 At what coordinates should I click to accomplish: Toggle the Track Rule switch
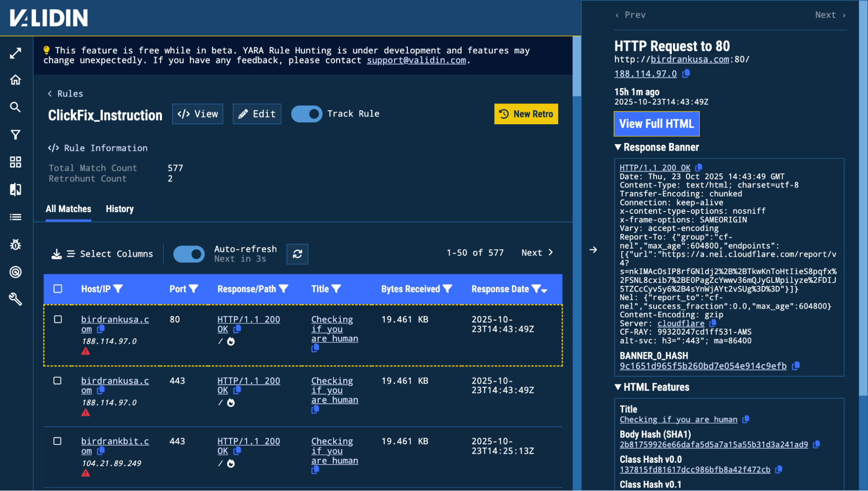point(307,114)
